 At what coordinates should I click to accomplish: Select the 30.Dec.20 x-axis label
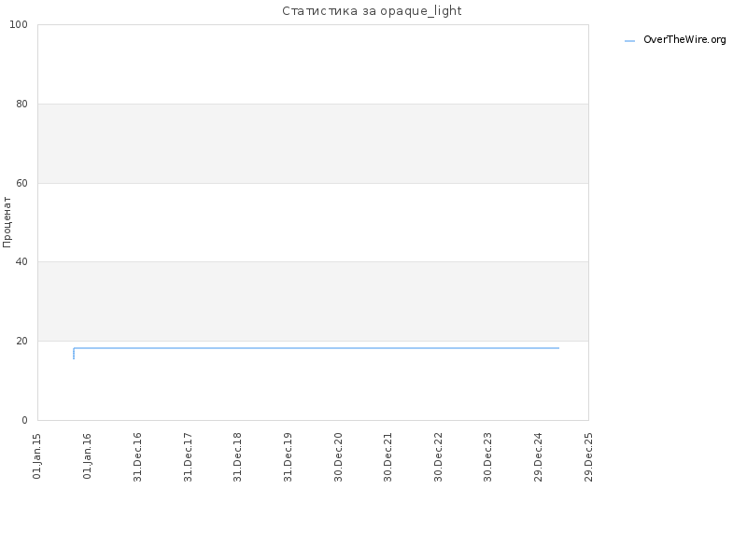point(338,457)
